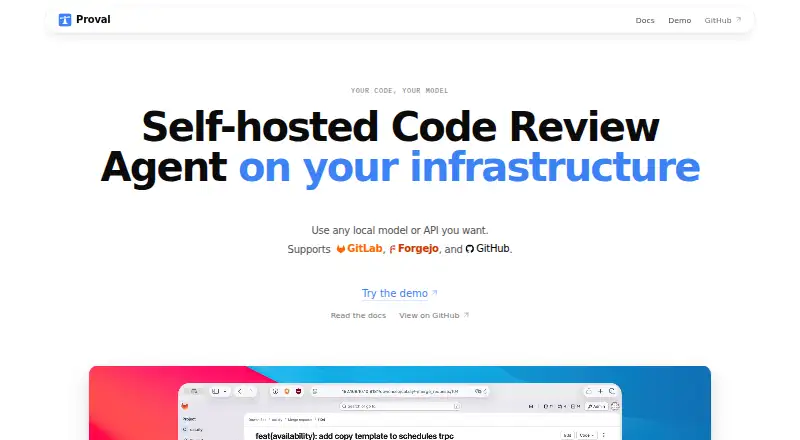Click the arrow icon after View on GitHub
Screen dimensions: 800x440
tap(465, 315)
